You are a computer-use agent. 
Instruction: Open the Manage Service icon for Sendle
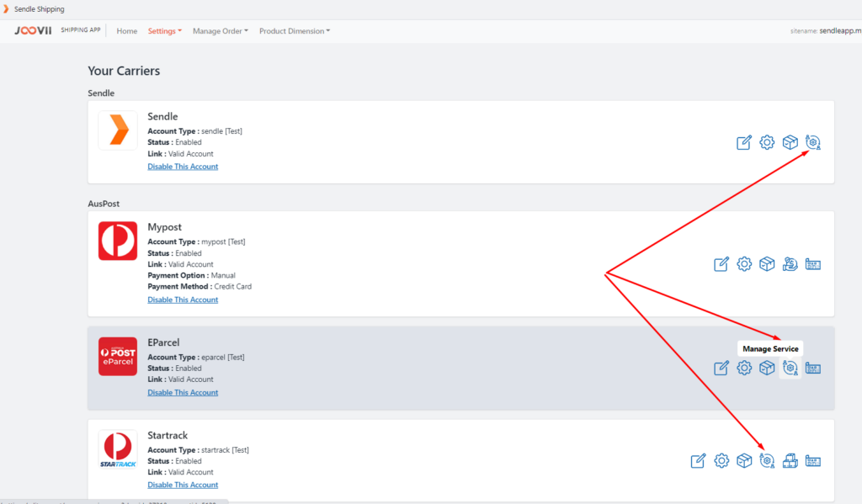point(813,142)
